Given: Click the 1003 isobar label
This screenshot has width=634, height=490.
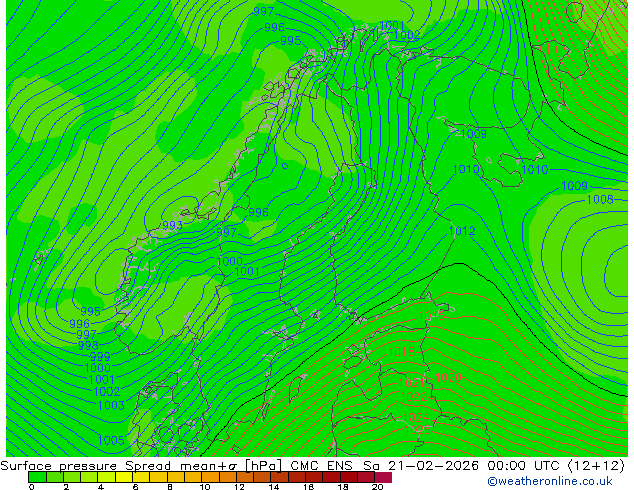Looking at the screenshot, I should pos(111,405).
